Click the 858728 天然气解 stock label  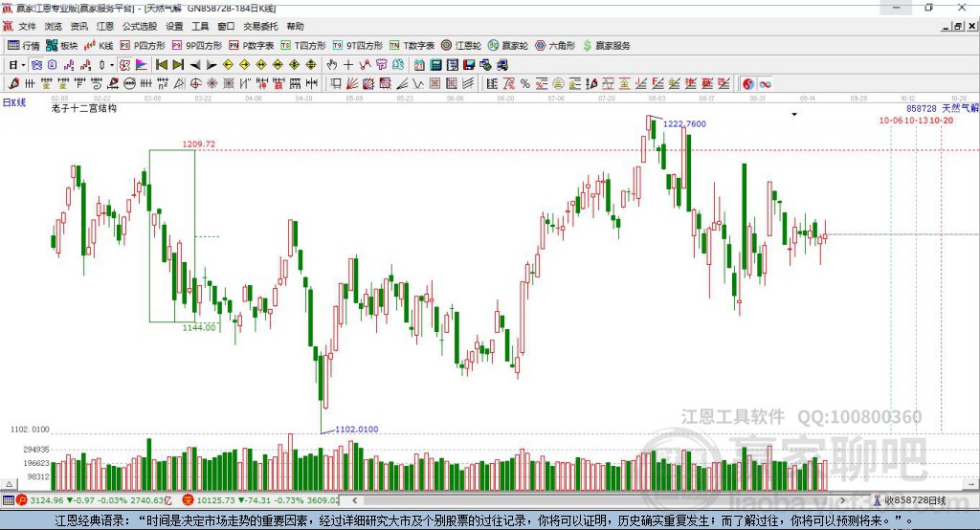(943, 109)
